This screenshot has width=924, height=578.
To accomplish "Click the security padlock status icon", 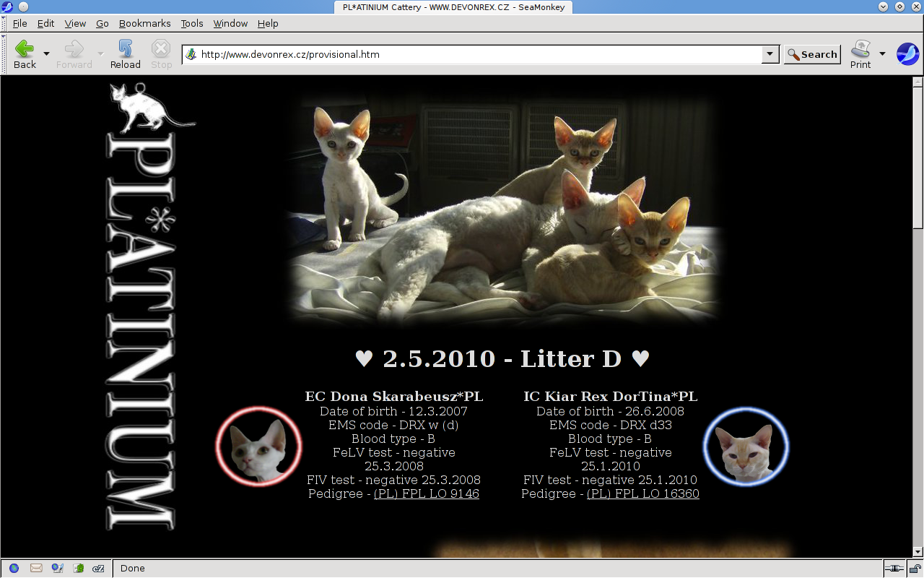I will click(914, 569).
